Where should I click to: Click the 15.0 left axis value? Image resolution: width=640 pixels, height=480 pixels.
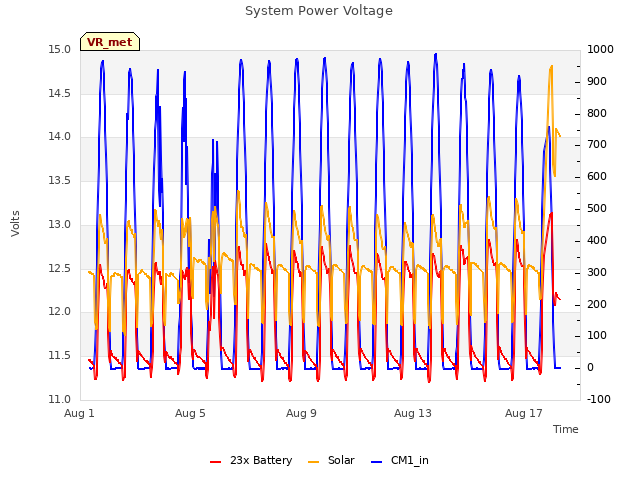pos(60,50)
